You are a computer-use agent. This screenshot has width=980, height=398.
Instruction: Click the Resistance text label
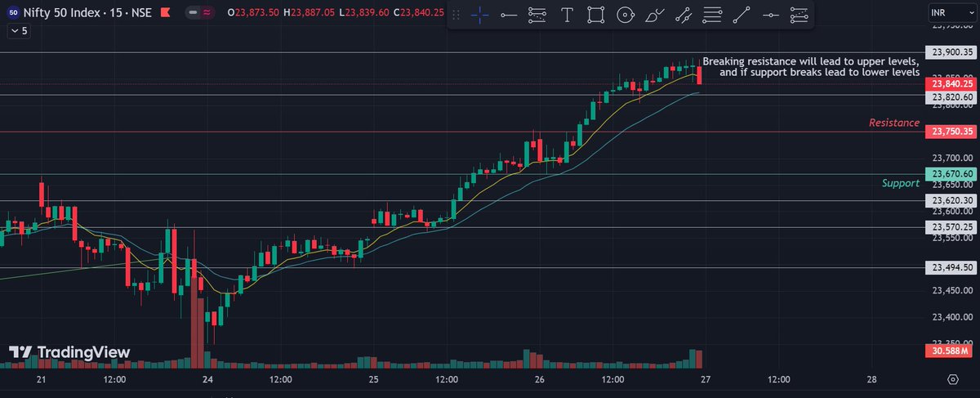pyautogui.click(x=894, y=123)
